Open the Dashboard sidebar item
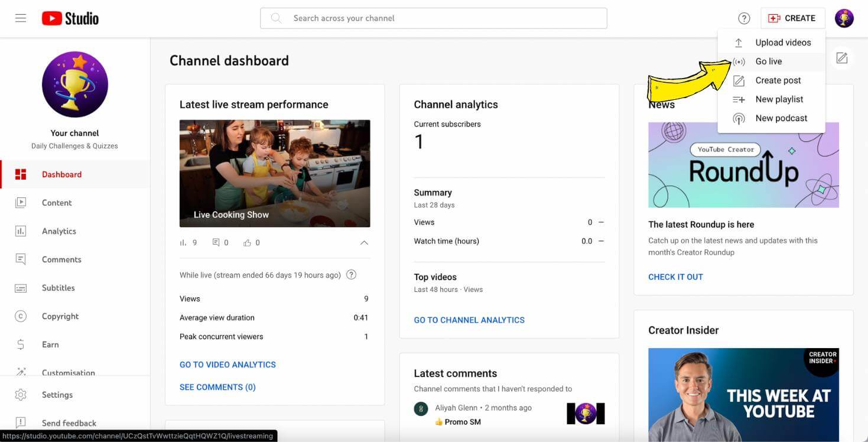This screenshot has height=442, width=868. point(75,174)
